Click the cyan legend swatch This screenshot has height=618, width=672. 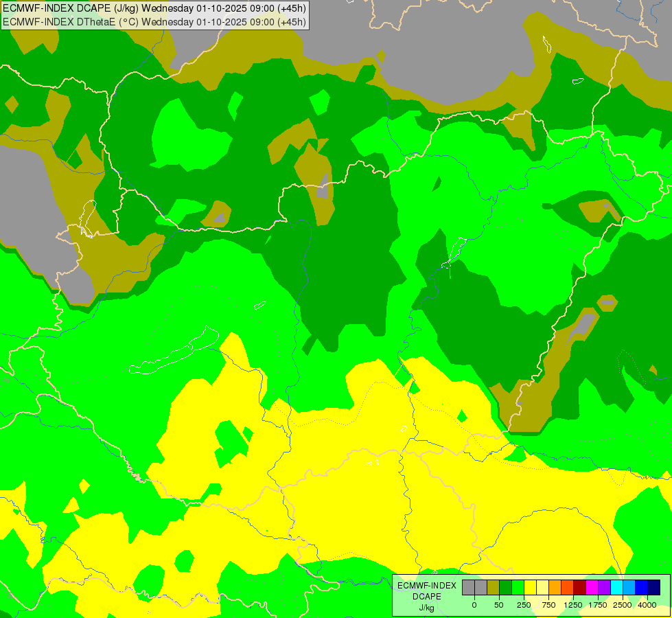tap(616, 587)
